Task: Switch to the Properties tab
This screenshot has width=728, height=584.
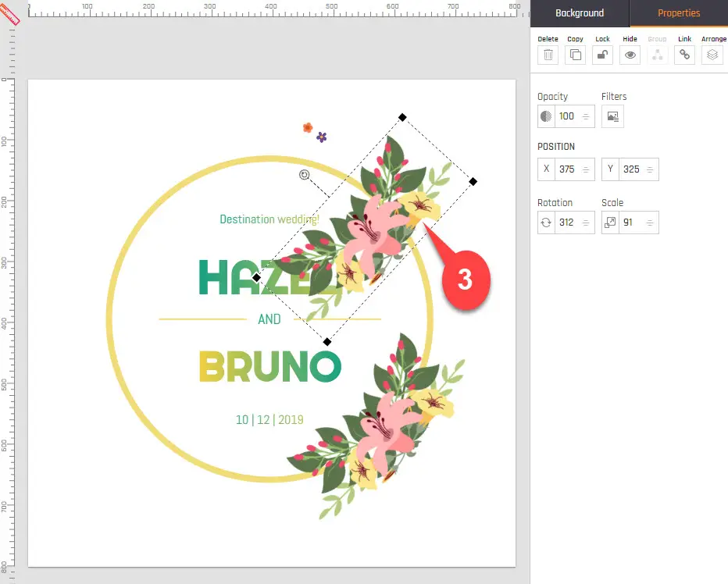Action: (x=679, y=13)
